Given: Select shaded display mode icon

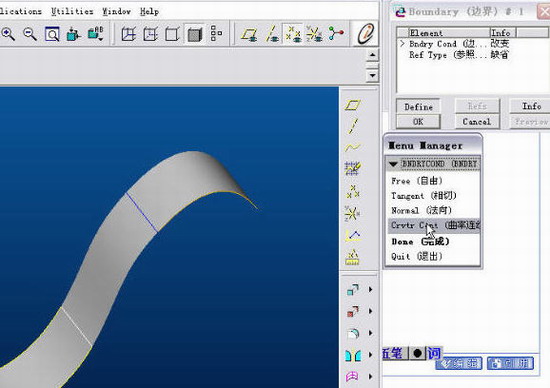Looking at the screenshot, I should point(195,34).
